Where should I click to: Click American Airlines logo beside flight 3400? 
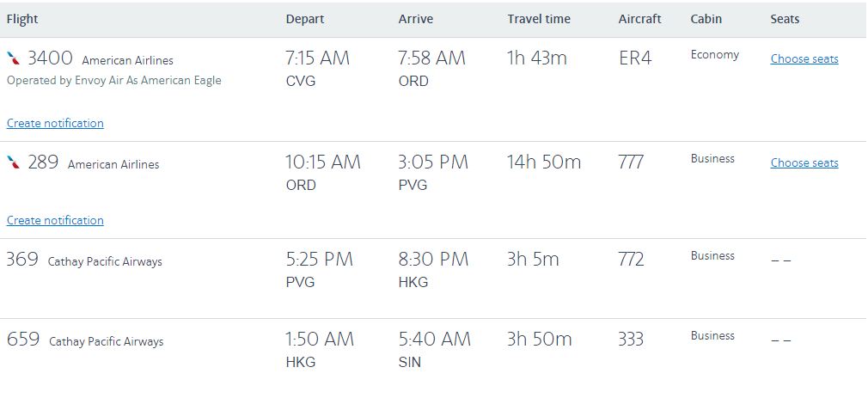13,58
